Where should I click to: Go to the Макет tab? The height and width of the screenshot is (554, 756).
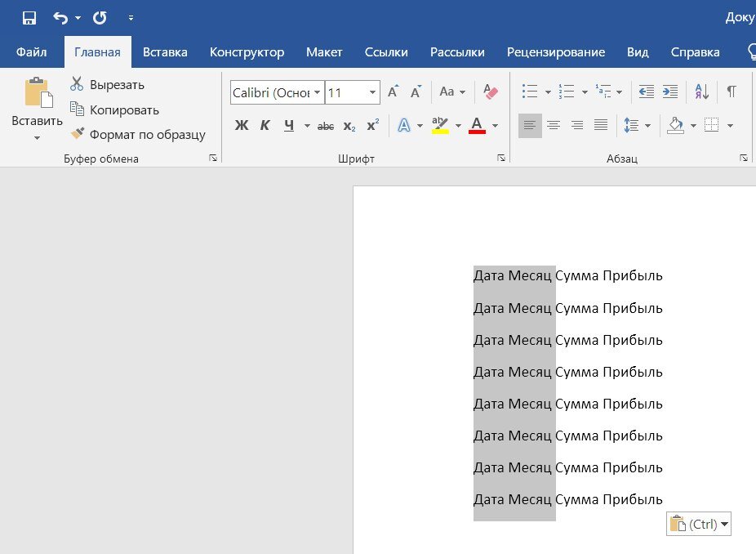pos(324,52)
